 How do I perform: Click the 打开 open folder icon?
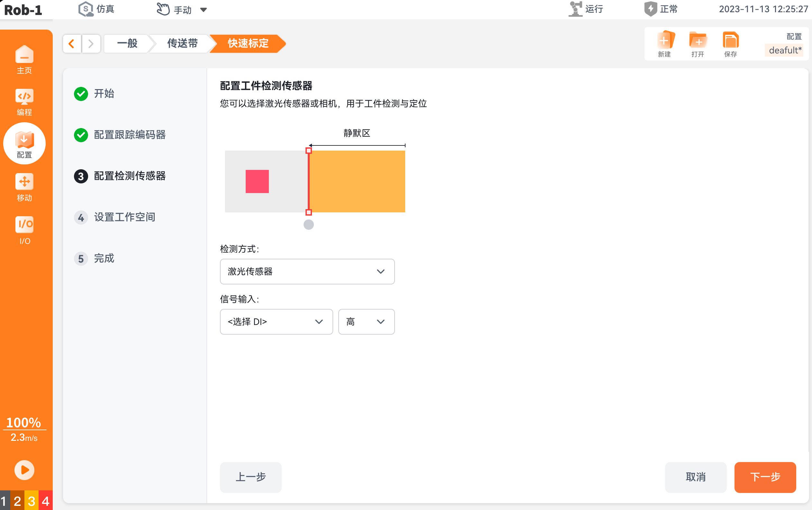click(698, 41)
